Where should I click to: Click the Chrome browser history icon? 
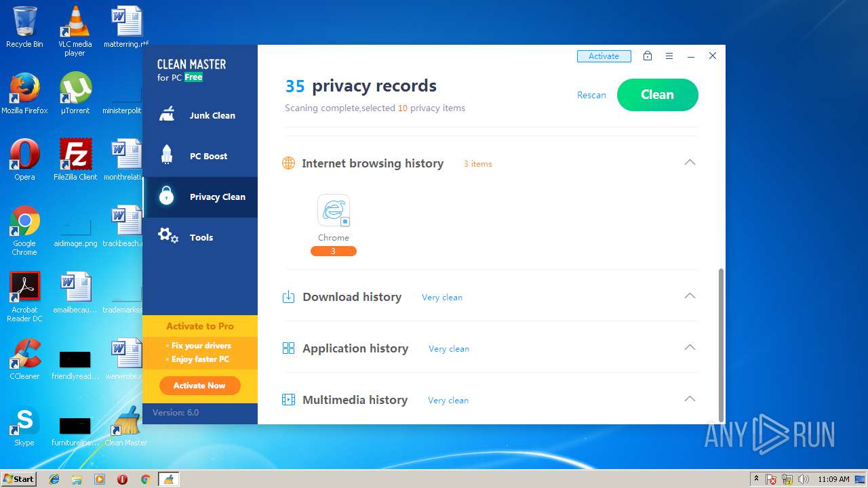coord(334,211)
